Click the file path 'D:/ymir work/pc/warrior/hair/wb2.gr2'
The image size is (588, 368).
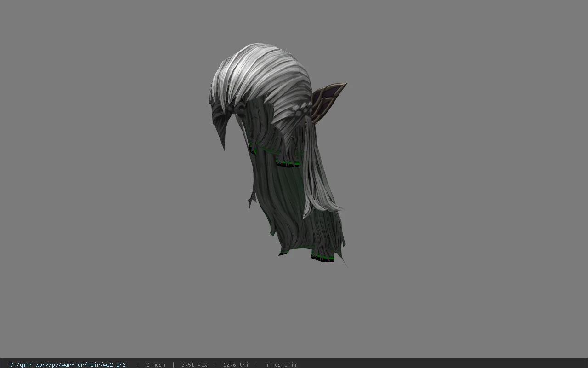click(x=68, y=365)
